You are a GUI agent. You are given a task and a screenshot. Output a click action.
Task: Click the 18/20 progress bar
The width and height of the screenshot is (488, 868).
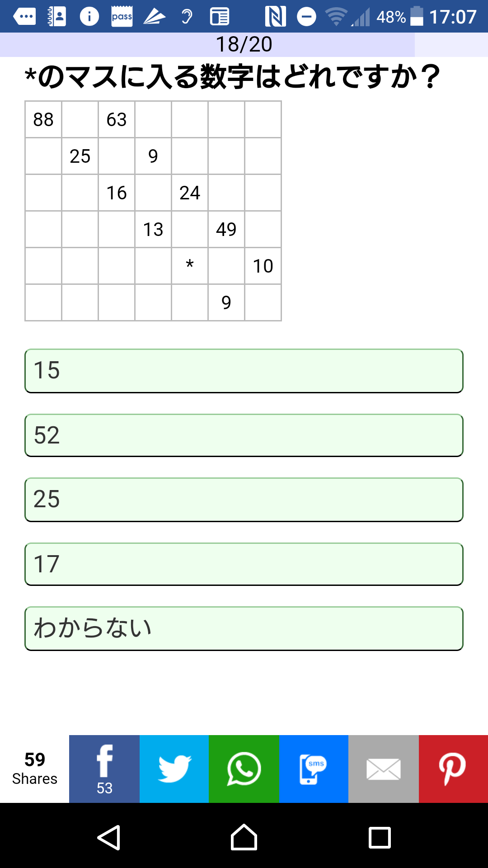(x=244, y=44)
